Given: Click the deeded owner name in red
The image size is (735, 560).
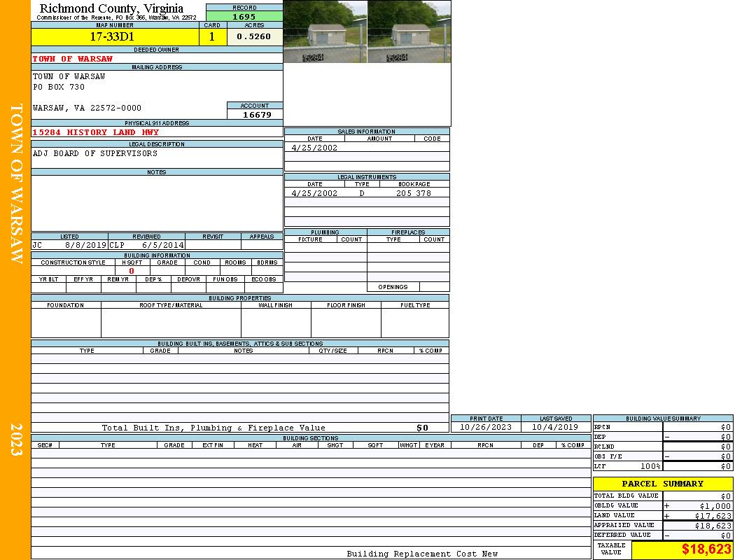Looking at the screenshot, I should click(63, 59).
